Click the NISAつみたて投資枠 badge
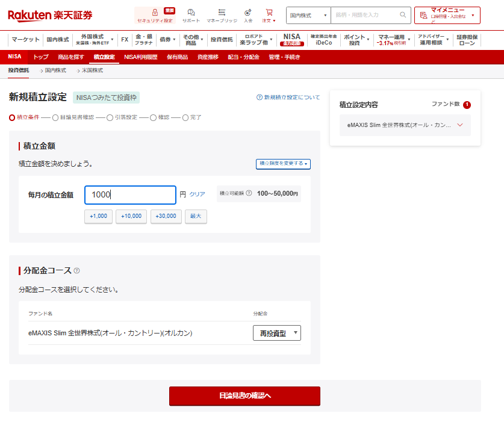The width and height of the screenshot is (504, 422). click(106, 98)
